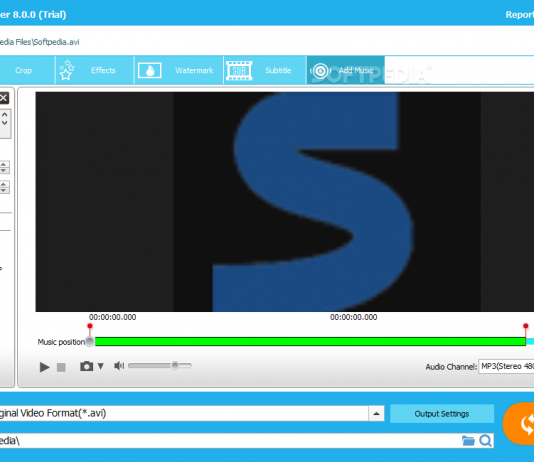Play the video preview
The image size is (534, 462).
pos(44,367)
